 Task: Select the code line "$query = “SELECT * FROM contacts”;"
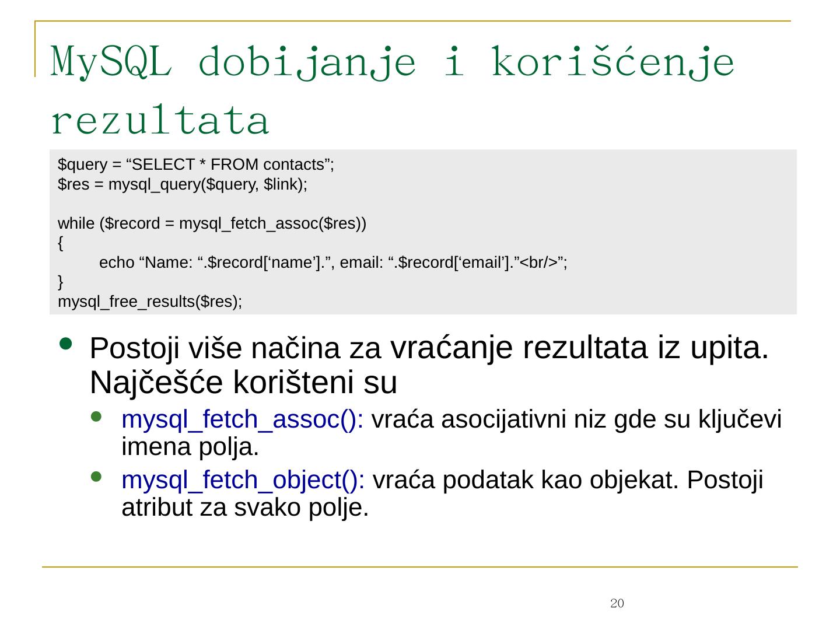[x=196, y=165]
